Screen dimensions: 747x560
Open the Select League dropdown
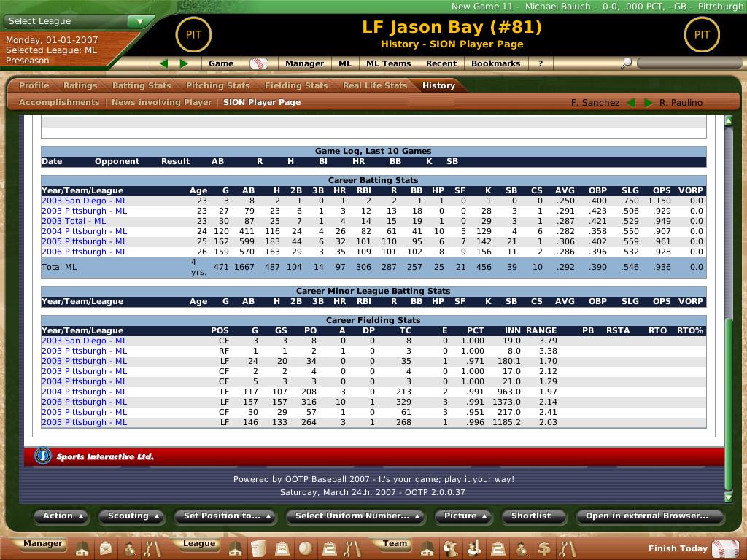[x=77, y=21]
